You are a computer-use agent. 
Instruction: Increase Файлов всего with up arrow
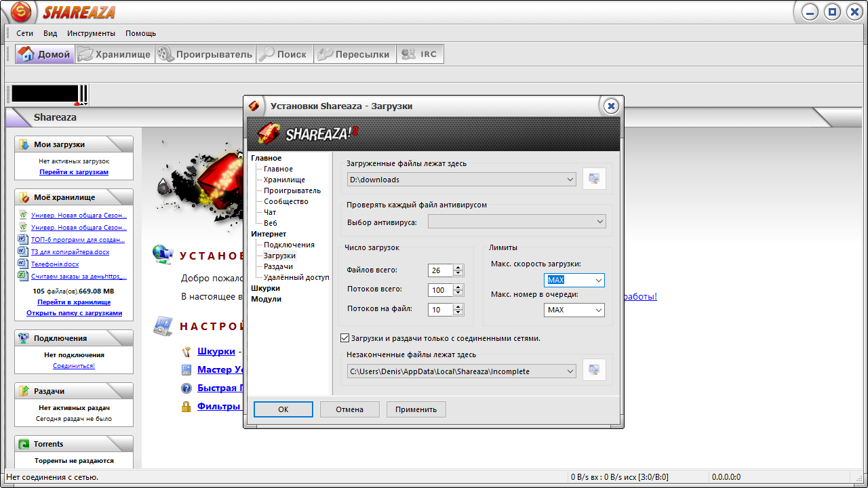pyautogui.click(x=458, y=267)
